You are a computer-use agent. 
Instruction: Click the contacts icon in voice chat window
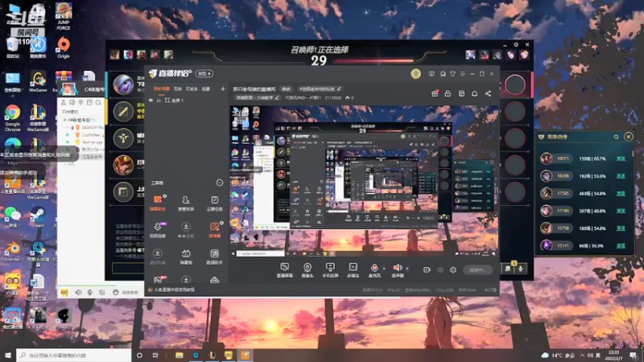(64, 102)
